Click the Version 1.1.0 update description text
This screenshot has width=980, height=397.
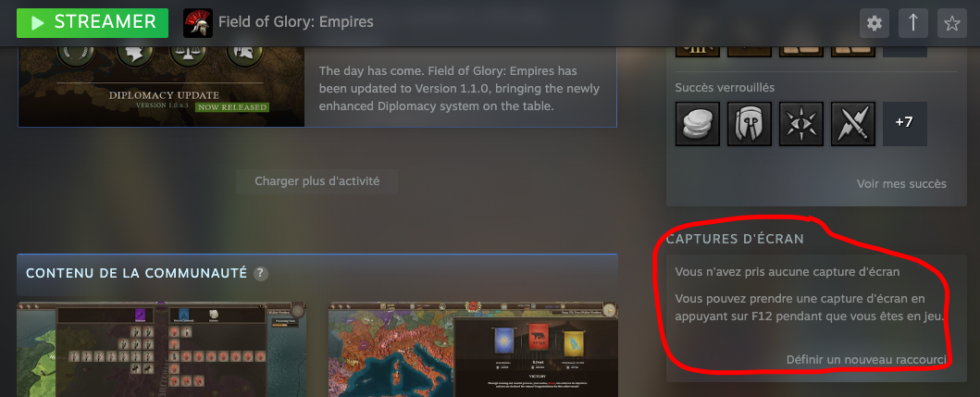(459, 89)
